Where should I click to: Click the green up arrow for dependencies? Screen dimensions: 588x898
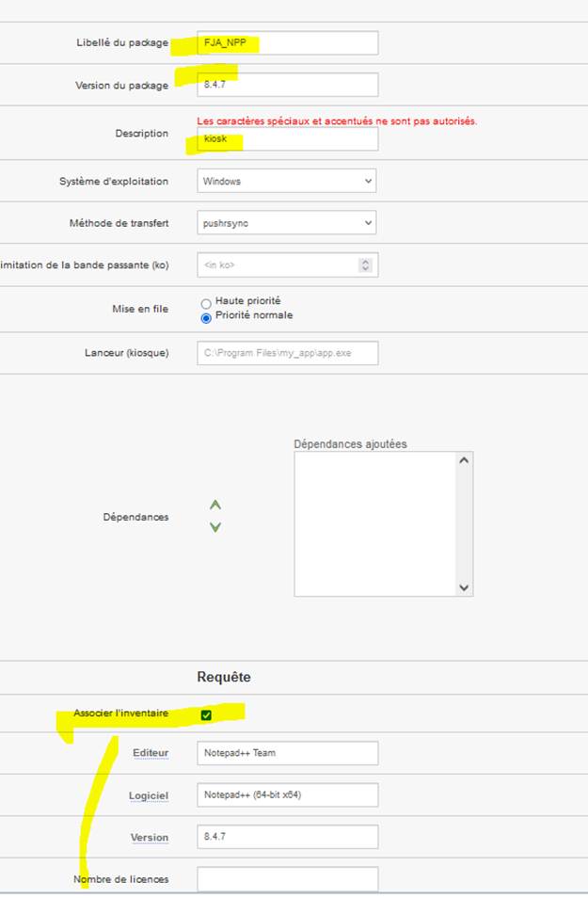click(215, 505)
